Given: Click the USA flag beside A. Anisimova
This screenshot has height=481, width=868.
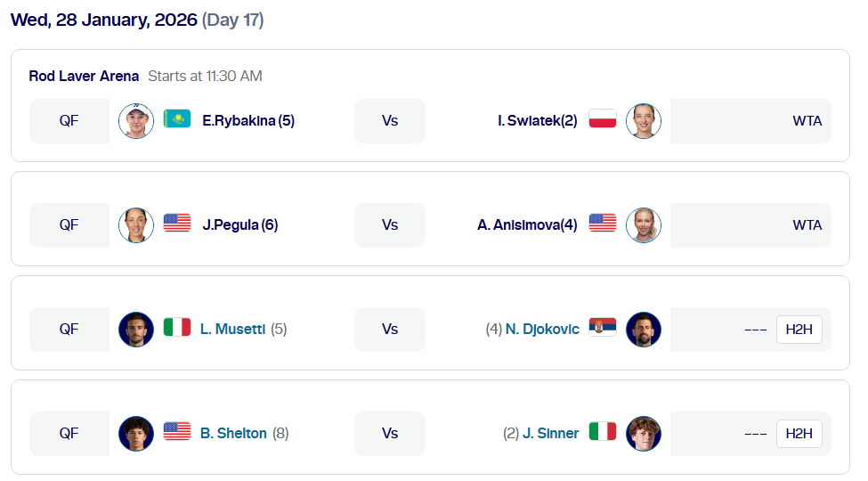Looking at the screenshot, I should point(603,224).
